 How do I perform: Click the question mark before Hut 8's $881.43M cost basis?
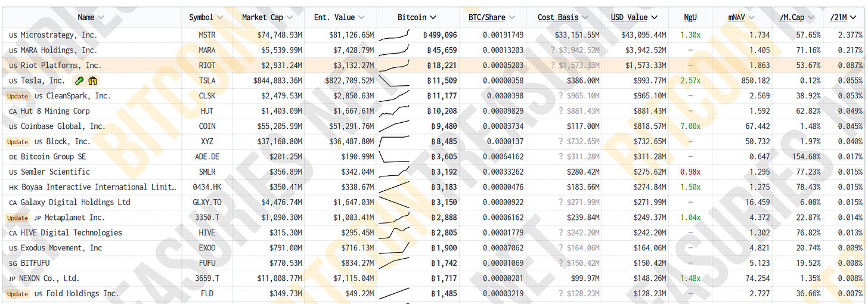coord(561,111)
